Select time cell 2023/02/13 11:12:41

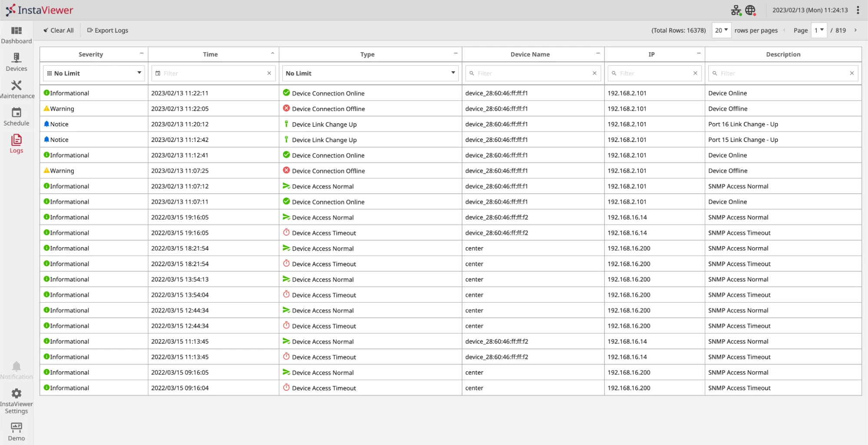pos(180,155)
